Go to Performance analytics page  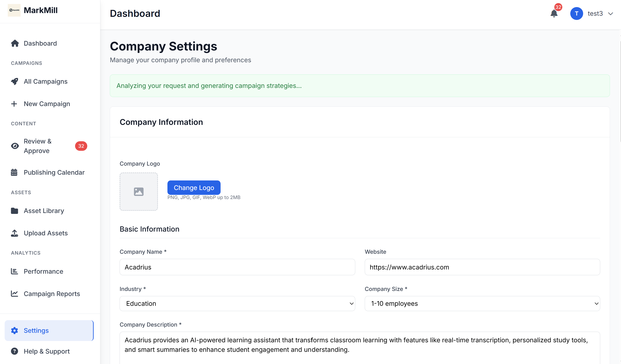(x=43, y=271)
